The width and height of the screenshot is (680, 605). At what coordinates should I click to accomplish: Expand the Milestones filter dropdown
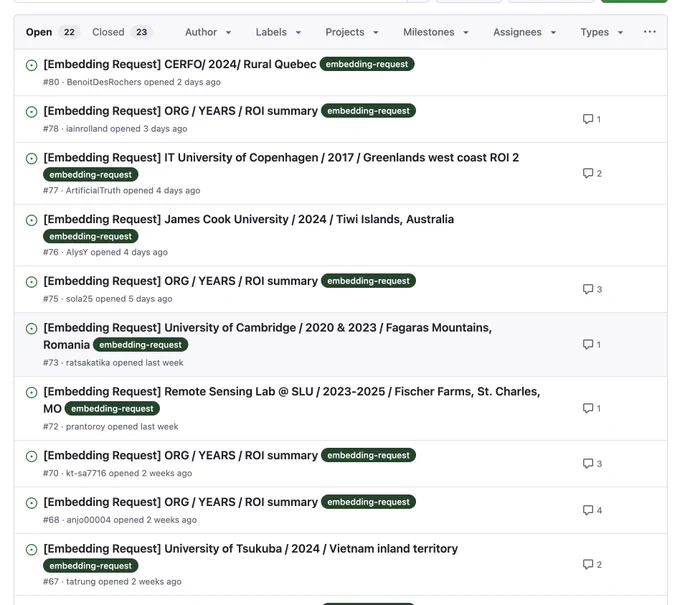tap(436, 32)
